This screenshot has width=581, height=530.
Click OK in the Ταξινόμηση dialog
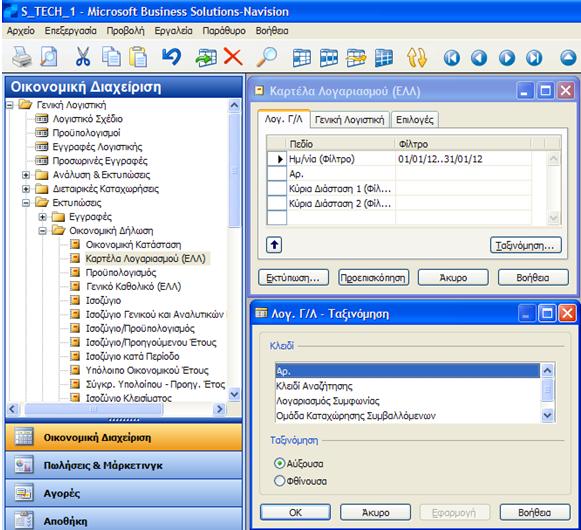click(x=295, y=512)
